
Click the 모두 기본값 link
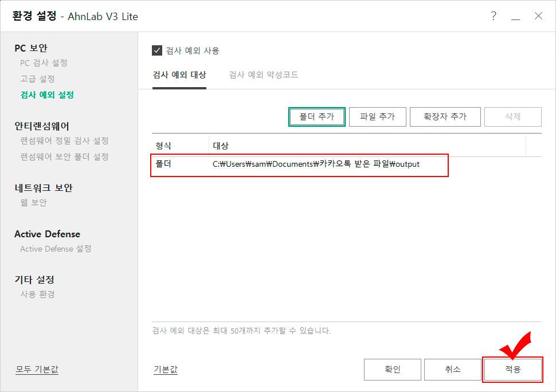pos(37,369)
